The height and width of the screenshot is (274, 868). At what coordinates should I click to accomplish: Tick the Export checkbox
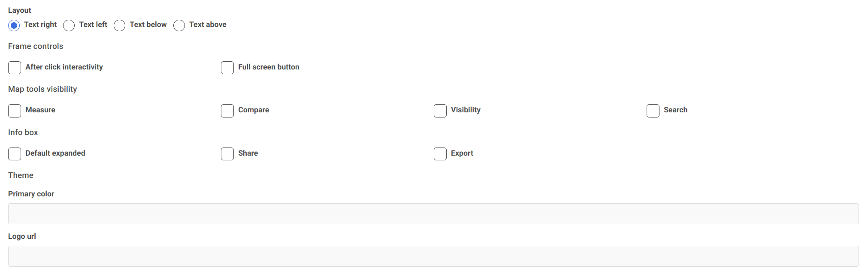(440, 154)
